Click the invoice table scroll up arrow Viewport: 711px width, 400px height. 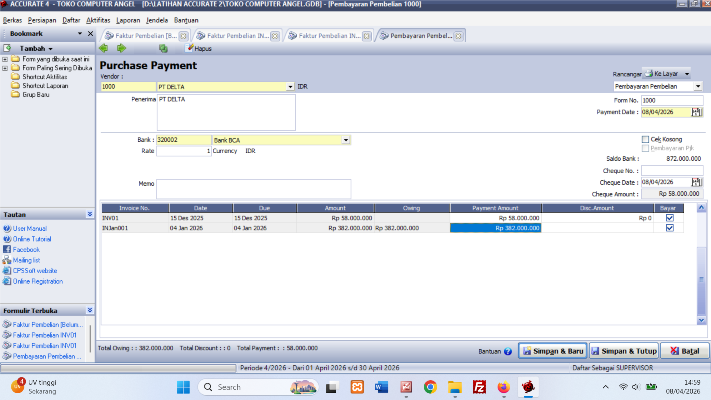click(x=701, y=208)
